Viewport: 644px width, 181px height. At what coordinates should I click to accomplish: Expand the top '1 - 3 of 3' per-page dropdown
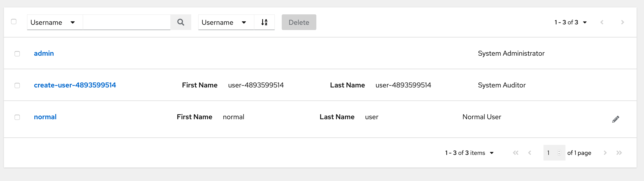[570, 22]
